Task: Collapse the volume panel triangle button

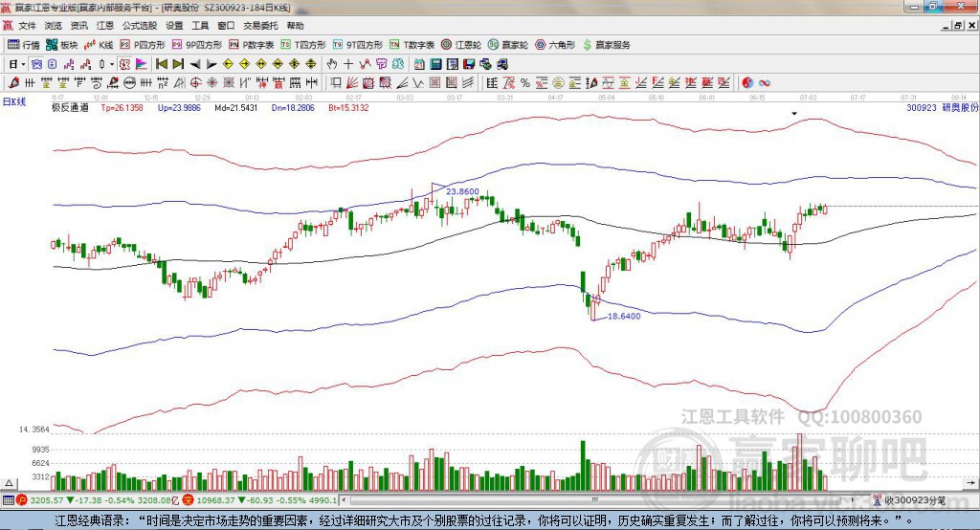Action: [9, 483]
